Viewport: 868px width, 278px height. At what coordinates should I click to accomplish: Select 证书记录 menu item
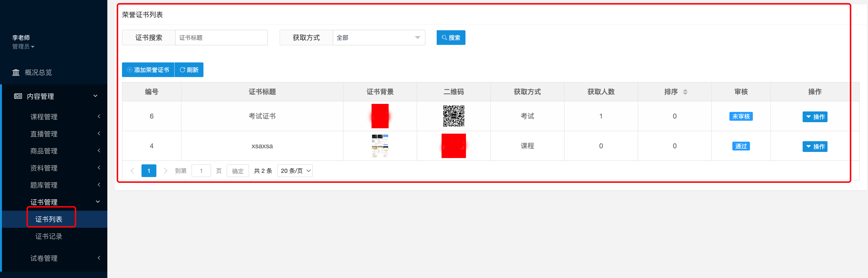pyautogui.click(x=49, y=237)
